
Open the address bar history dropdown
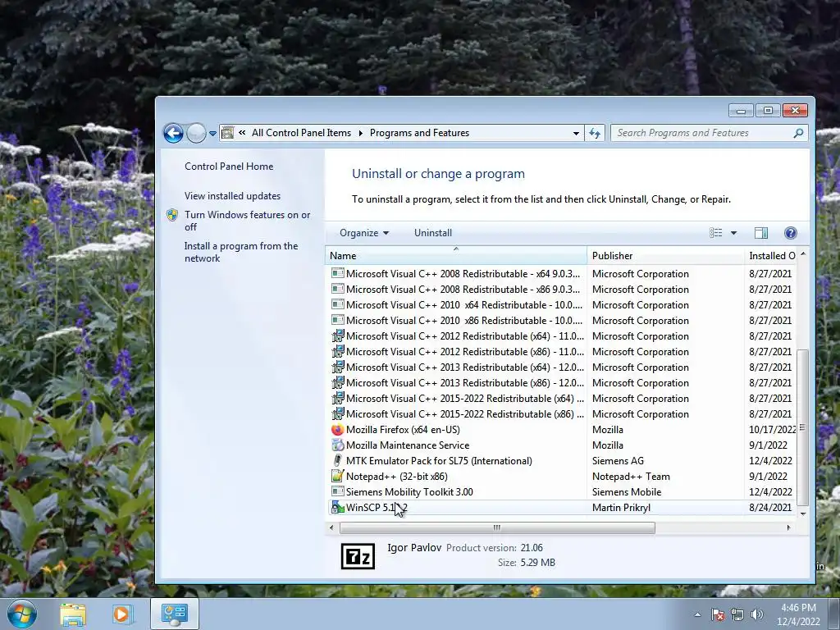click(576, 133)
